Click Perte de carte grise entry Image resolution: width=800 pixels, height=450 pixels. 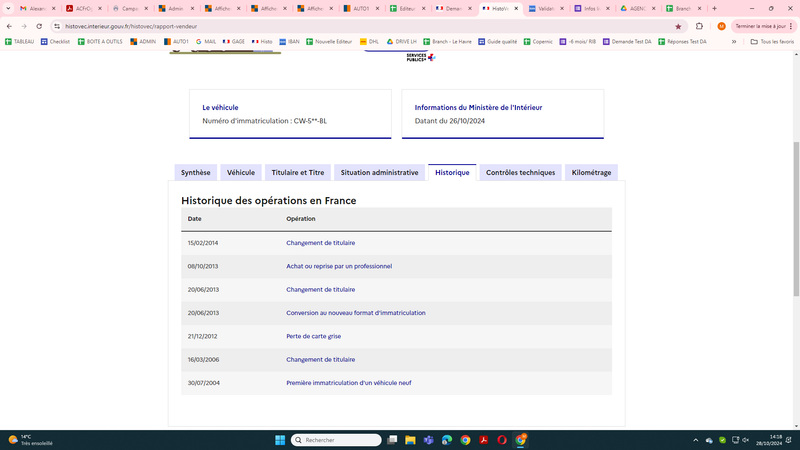[x=313, y=336]
